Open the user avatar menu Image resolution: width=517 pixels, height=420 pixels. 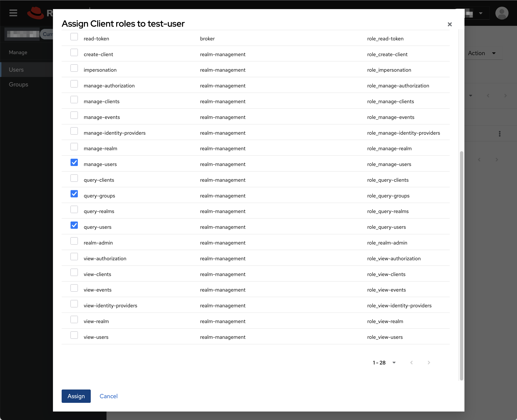click(x=501, y=13)
